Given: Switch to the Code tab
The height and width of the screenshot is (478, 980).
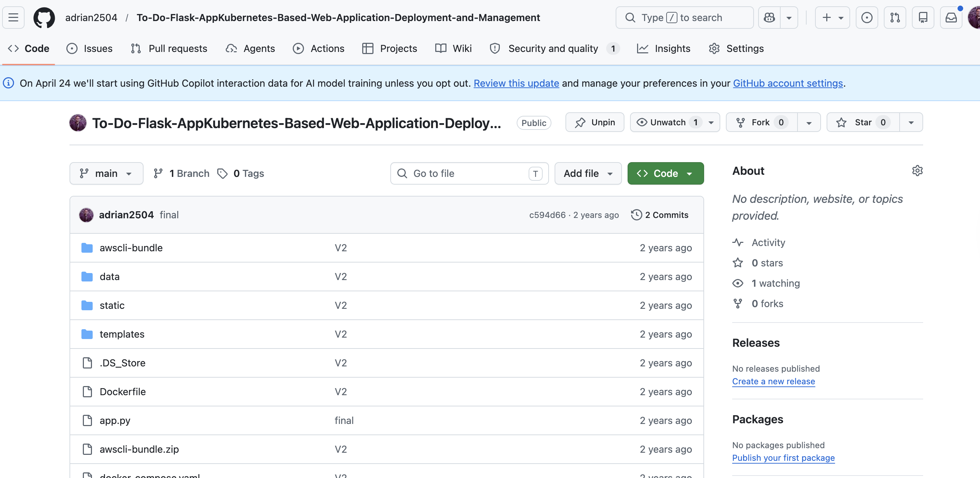Looking at the screenshot, I should [29, 48].
